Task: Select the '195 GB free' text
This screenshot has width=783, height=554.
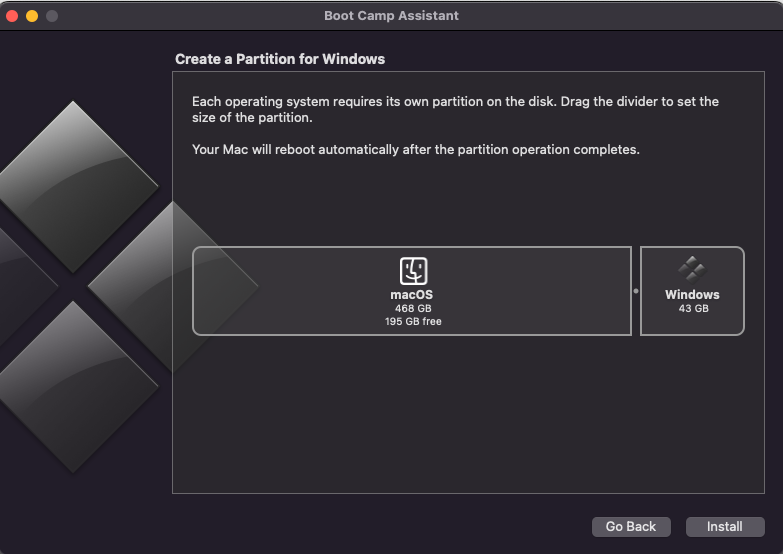Action: click(413, 321)
